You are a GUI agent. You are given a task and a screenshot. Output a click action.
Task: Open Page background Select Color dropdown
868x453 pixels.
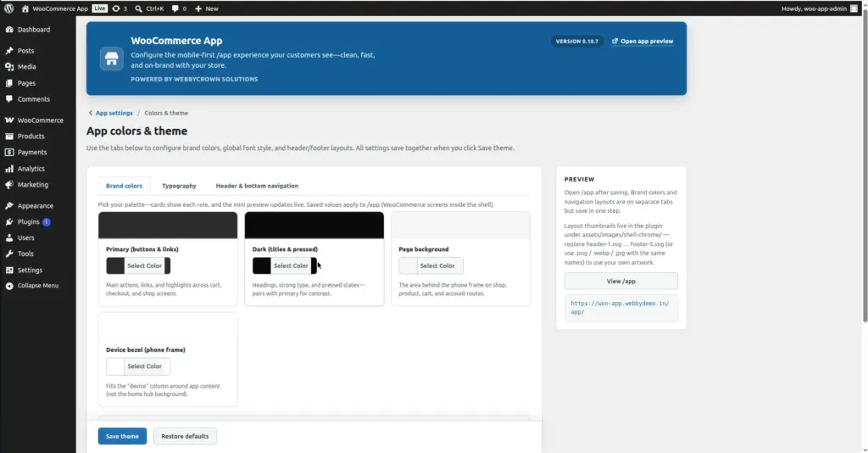(431, 266)
